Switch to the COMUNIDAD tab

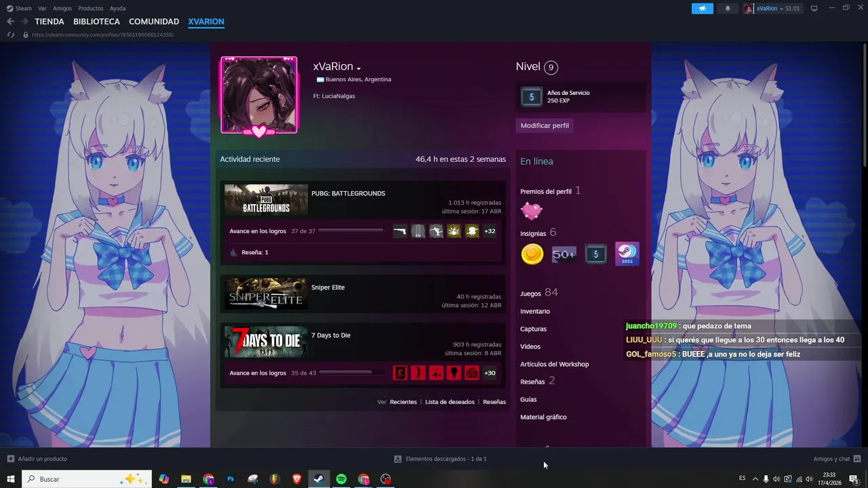click(x=154, y=22)
